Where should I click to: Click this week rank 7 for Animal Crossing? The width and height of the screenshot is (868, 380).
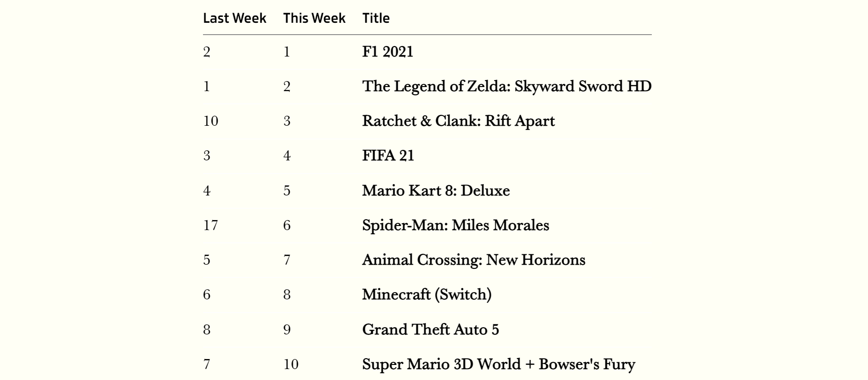(287, 260)
